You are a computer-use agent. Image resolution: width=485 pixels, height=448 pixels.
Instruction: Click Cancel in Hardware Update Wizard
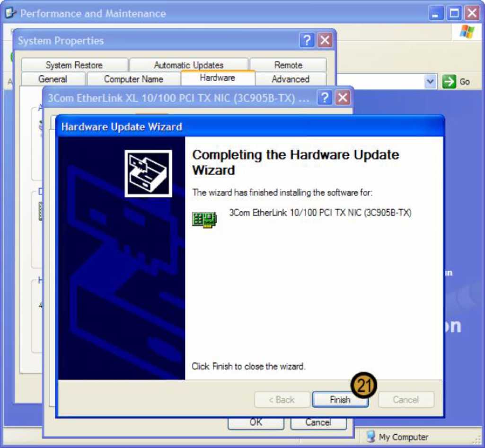[406, 399]
